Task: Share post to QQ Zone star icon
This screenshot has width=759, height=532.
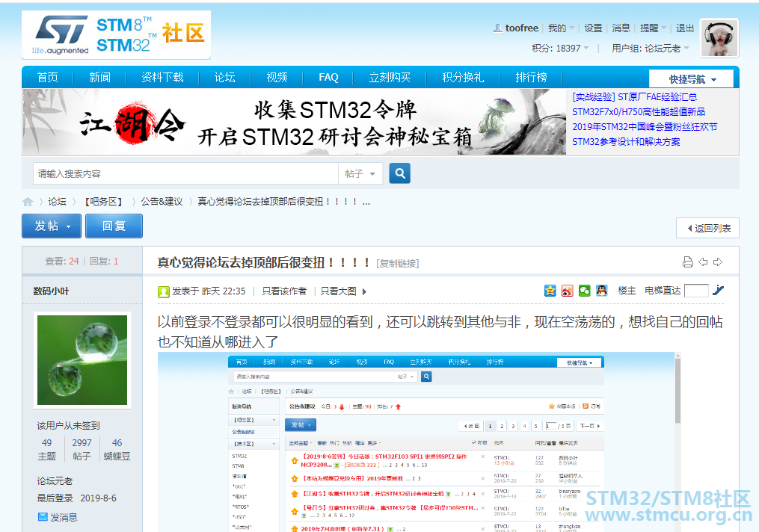Action: (550, 291)
